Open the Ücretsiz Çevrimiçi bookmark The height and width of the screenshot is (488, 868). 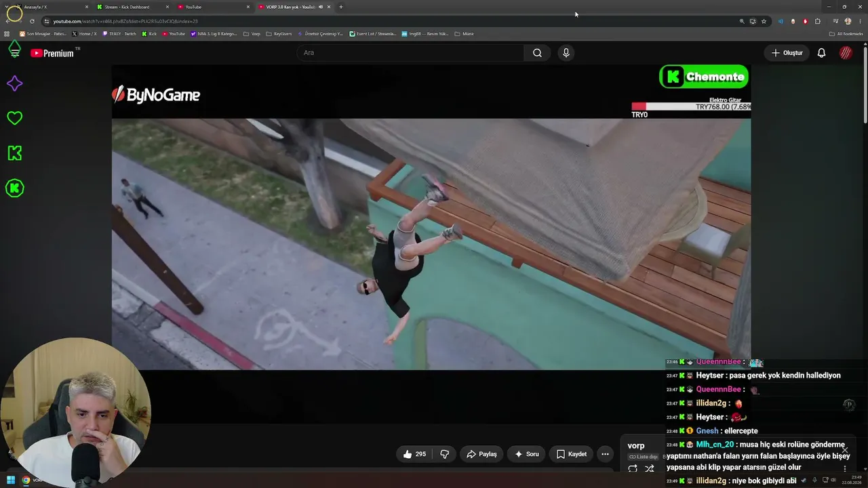point(320,34)
